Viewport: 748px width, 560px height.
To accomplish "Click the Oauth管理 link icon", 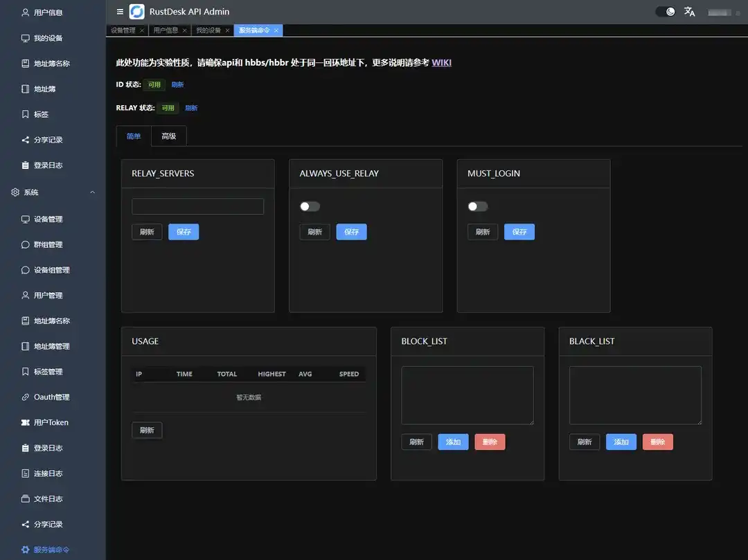I will tap(26, 397).
